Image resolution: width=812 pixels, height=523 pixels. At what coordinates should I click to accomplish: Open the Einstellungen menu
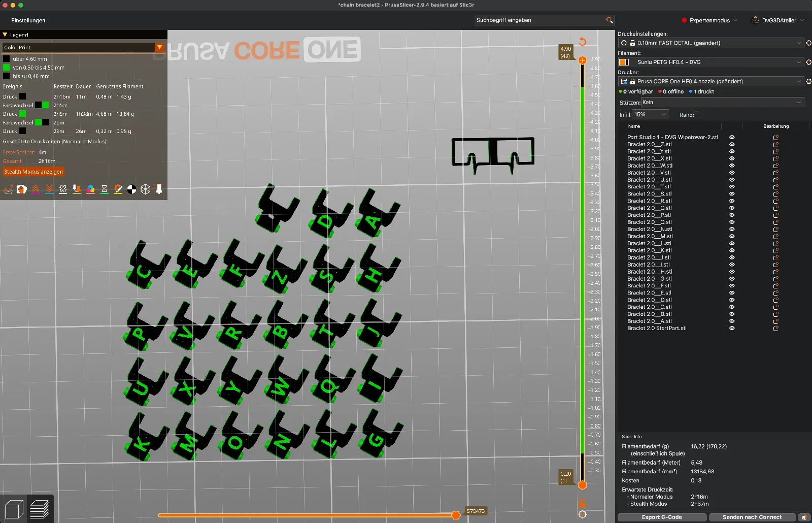[x=28, y=20]
